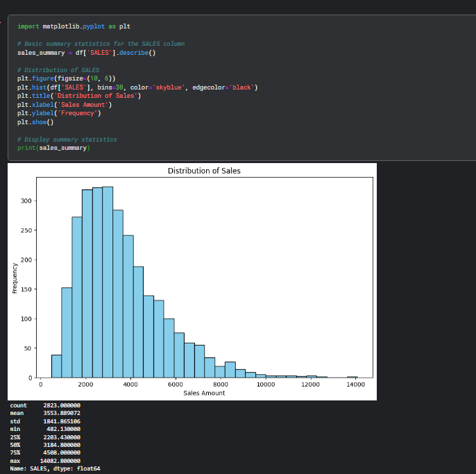
Task: Click the plt.xlabel('Sales Amount') line
Action: pos(65,105)
